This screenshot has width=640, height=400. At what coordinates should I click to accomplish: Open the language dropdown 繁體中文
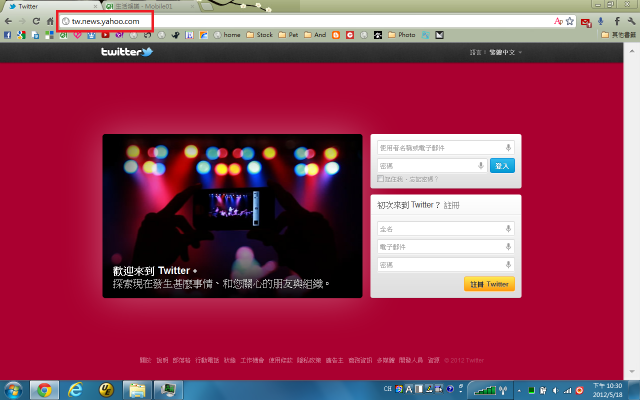[505, 52]
